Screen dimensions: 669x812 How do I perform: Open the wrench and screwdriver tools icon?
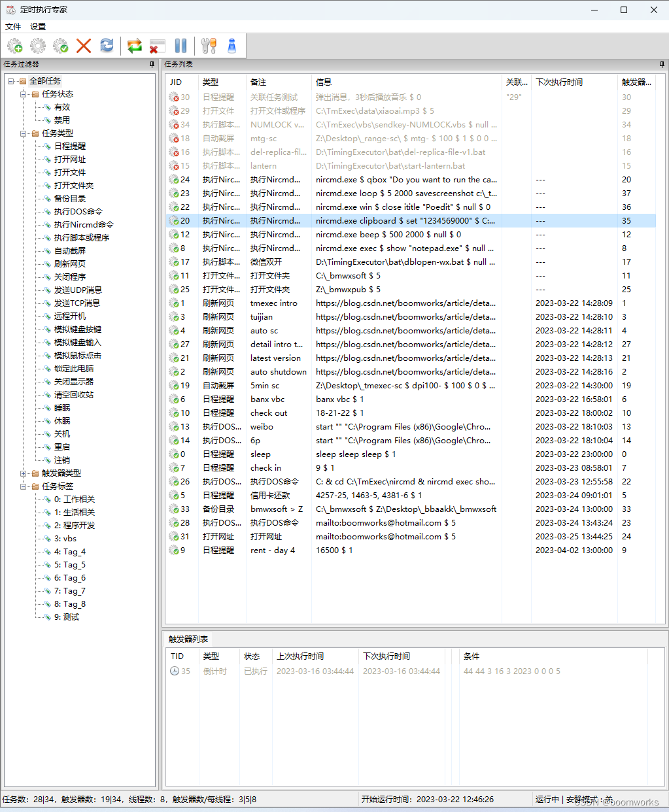click(x=209, y=46)
